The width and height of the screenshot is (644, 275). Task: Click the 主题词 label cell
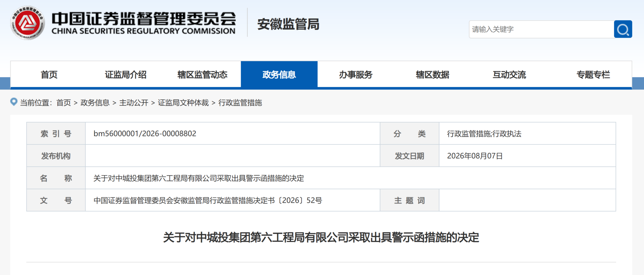pyautogui.click(x=409, y=200)
